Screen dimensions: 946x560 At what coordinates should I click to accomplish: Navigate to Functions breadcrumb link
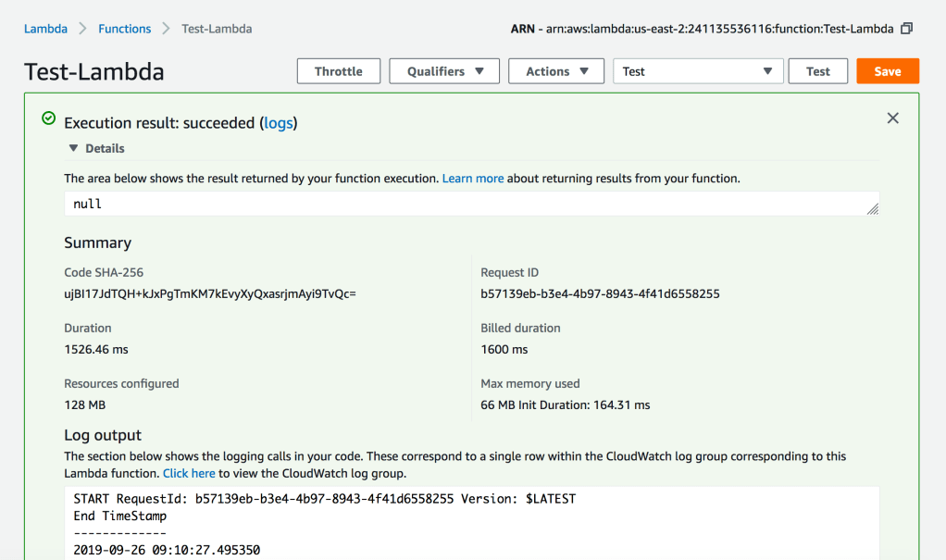tap(124, 29)
